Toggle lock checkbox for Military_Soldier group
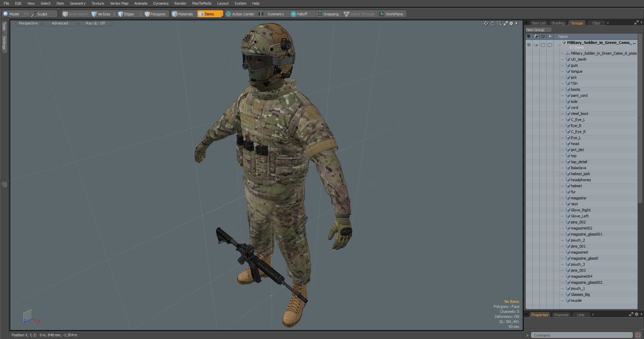Screen dimensions: 644x339 pyautogui.click(x=550, y=45)
